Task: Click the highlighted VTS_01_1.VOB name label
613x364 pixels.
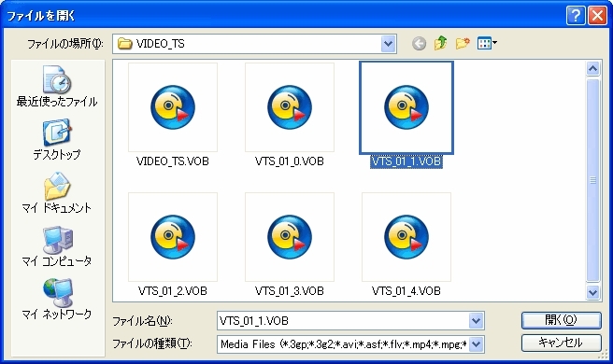Action: click(x=406, y=161)
